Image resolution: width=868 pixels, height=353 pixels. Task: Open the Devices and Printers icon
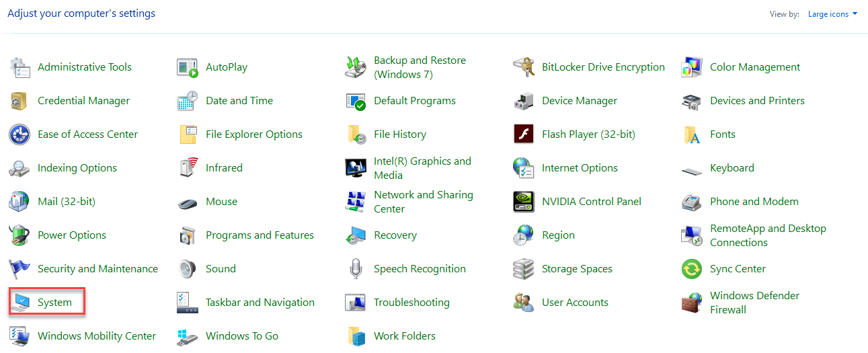[691, 101]
